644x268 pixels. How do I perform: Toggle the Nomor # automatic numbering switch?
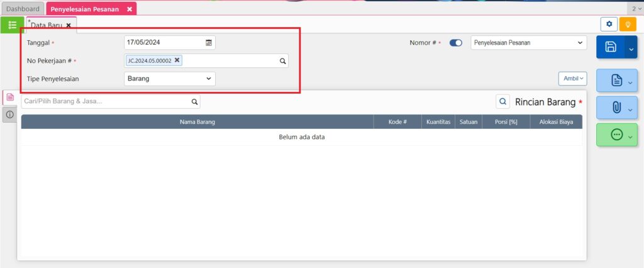(x=455, y=43)
